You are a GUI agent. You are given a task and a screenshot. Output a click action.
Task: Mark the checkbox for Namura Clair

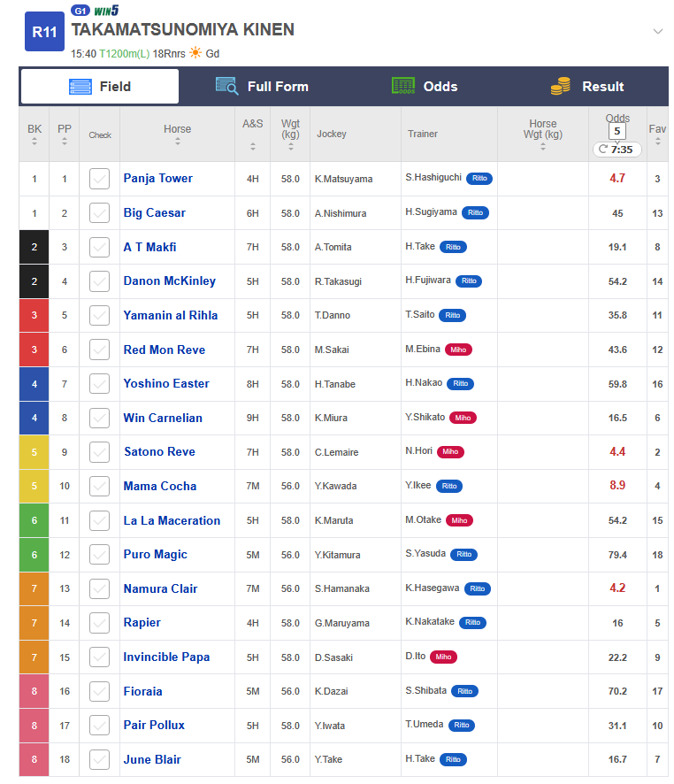(99, 588)
